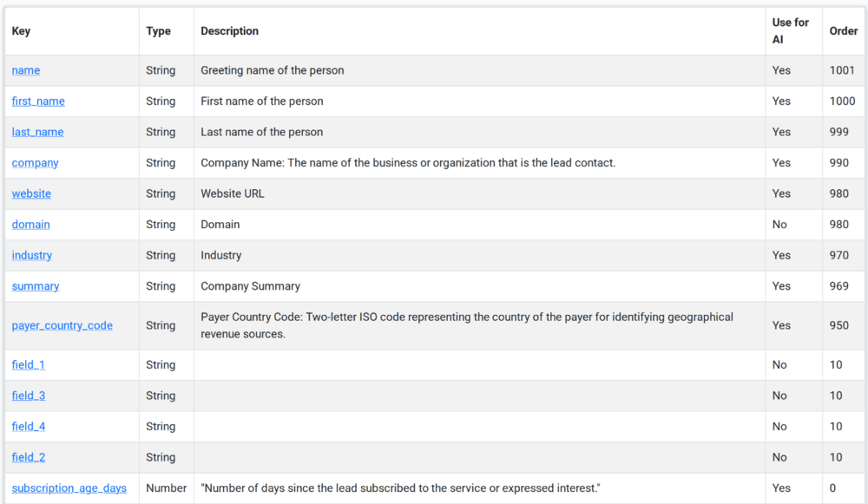868x504 pixels.
Task: Click the Use for AI column header
Action: tap(790, 31)
